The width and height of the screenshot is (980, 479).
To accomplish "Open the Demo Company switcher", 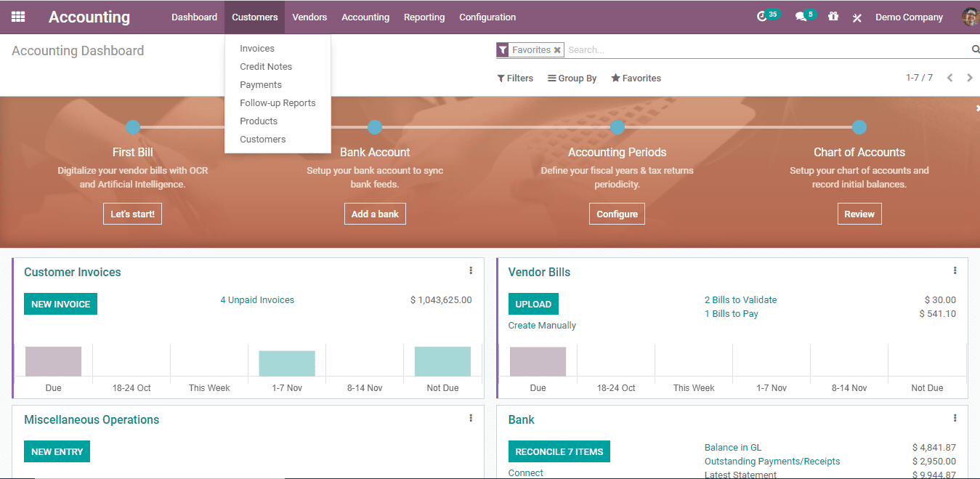I will [909, 17].
